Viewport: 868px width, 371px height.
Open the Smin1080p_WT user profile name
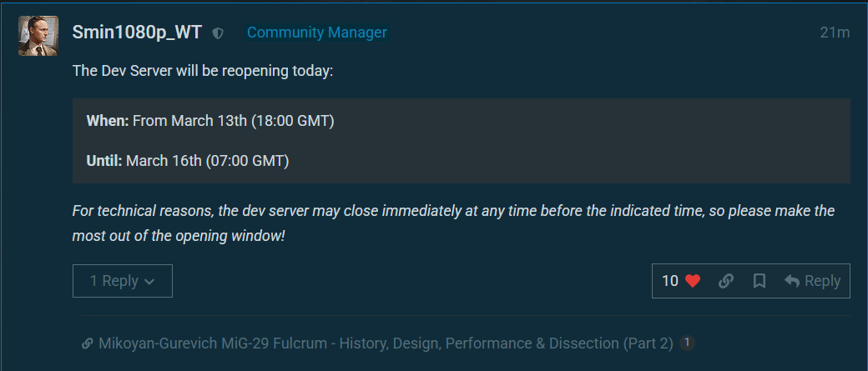pos(137,33)
